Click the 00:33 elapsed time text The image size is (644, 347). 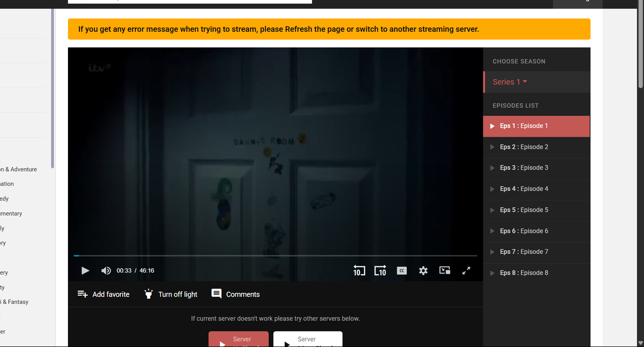point(124,270)
